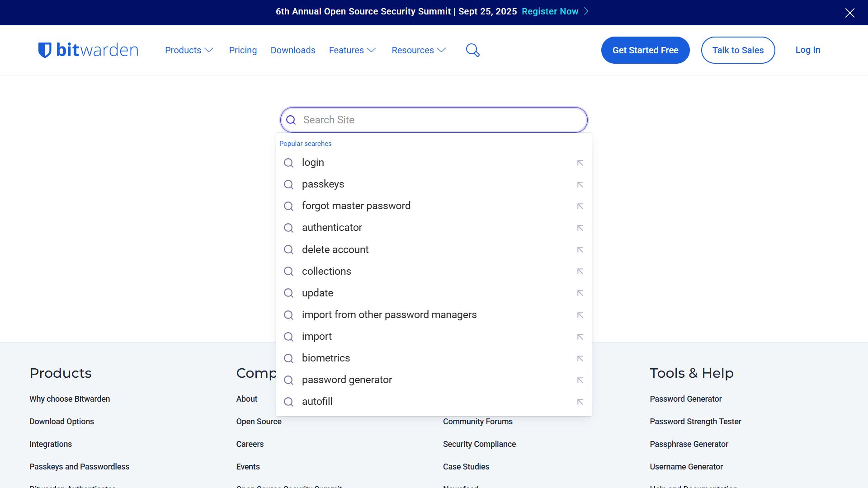Click the magnifier icon beside 'login' suggestion
This screenshot has height=488, width=868.
289,163
